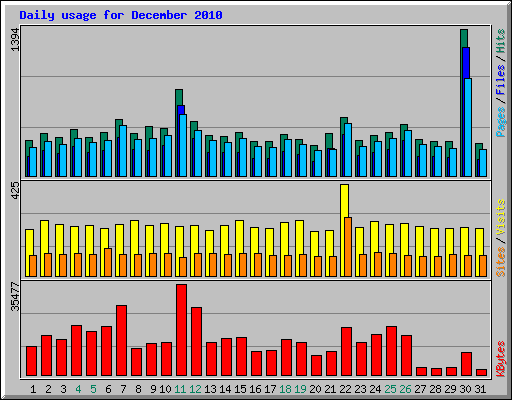Click day 15 on the x-axis
This screenshot has height=400, width=512.
(x=240, y=389)
